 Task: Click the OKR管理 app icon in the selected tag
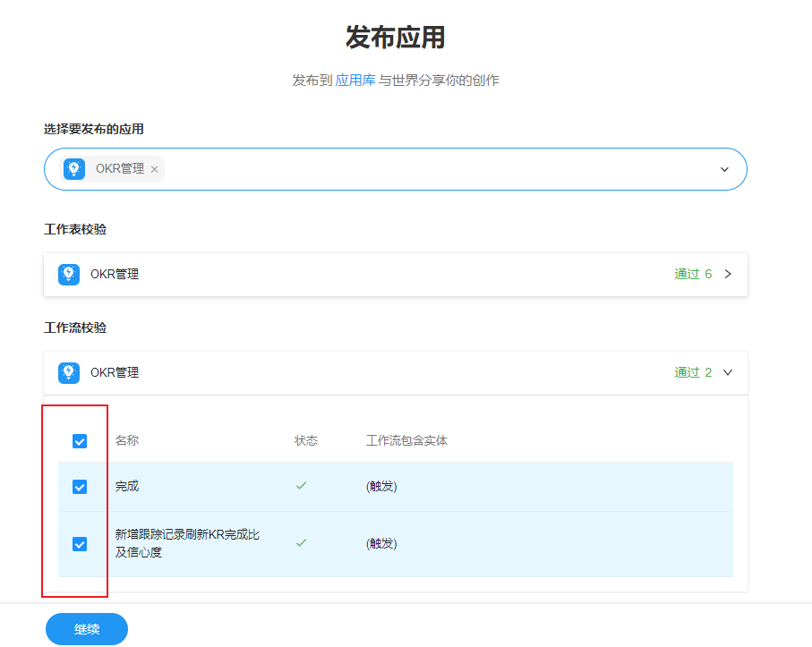tap(74, 169)
